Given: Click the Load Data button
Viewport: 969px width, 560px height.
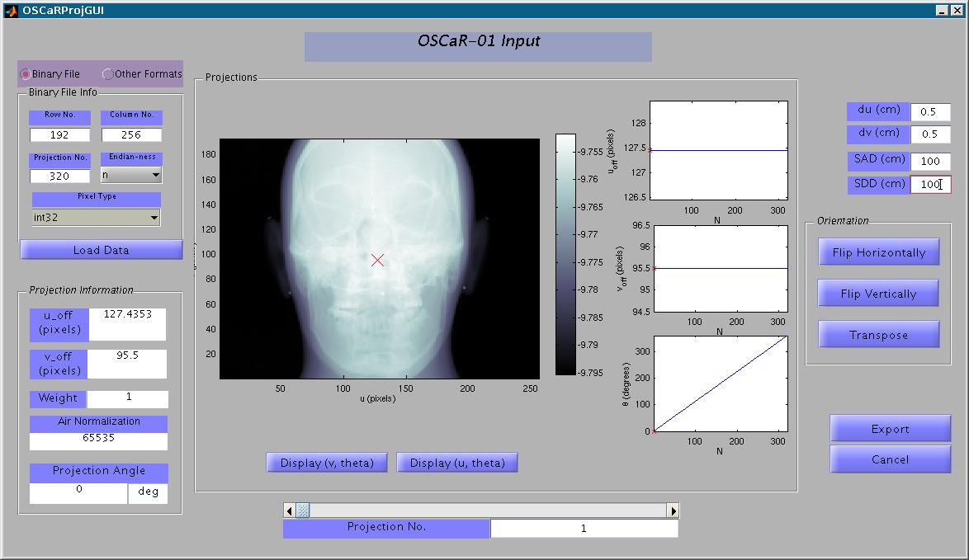Looking at the screenshot, I should click(102, 250).
